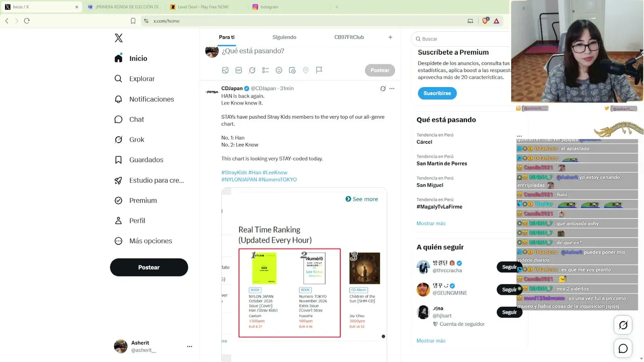Open the #NumeroTOKYO hashtag link

[x=277, y=179]
